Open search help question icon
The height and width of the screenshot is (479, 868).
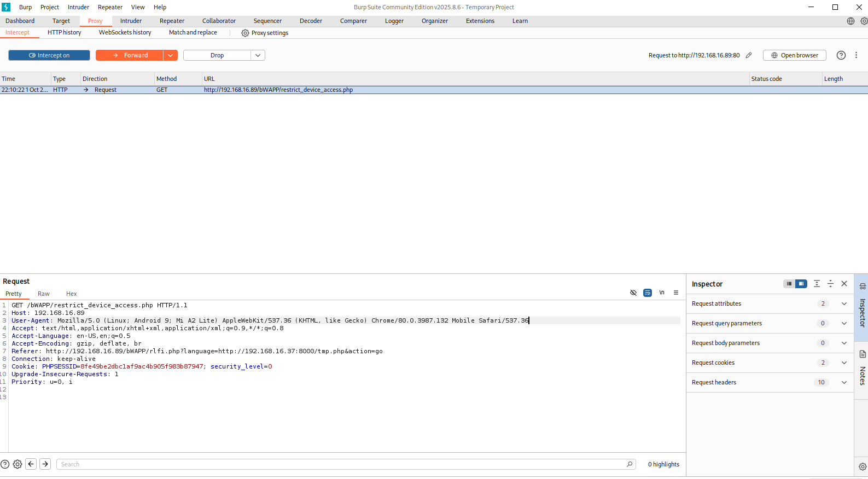coord(5,464)
